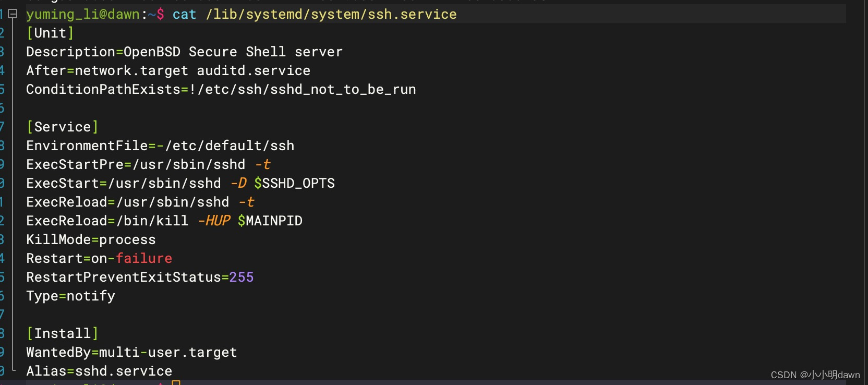868x385 pixels.
Task: Click the $SSHD_OPTS variable
Action: click(x=294, y=183)
